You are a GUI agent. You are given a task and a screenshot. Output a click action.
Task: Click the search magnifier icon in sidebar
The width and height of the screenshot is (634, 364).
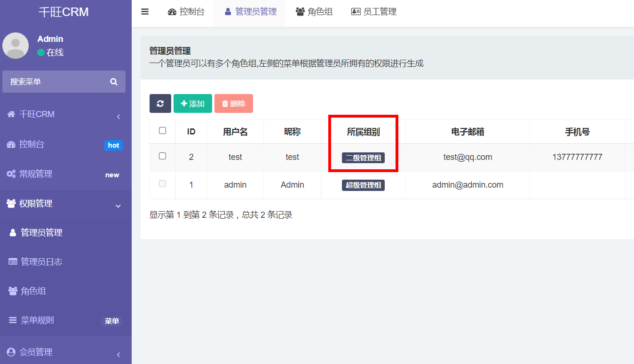point(114,82)
